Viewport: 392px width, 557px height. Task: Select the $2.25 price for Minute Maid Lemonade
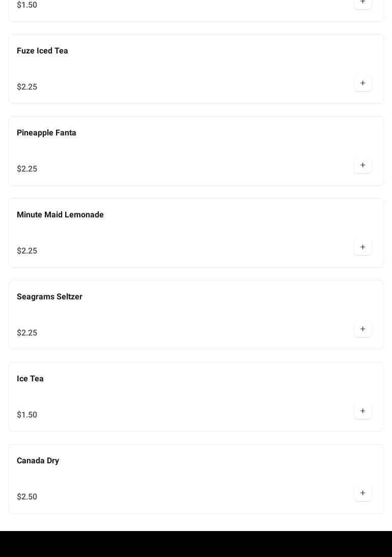27,251
